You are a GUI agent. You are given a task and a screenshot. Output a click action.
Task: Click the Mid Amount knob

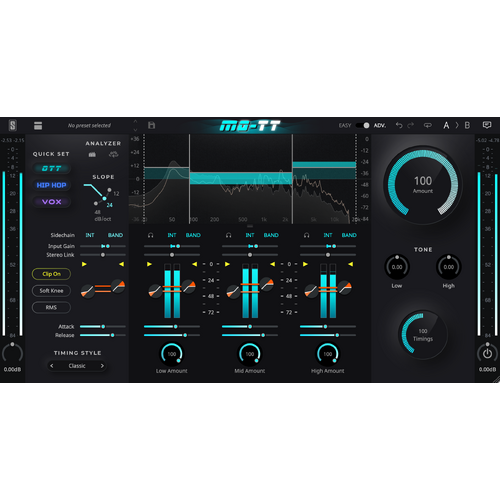(x=250, y=354)
